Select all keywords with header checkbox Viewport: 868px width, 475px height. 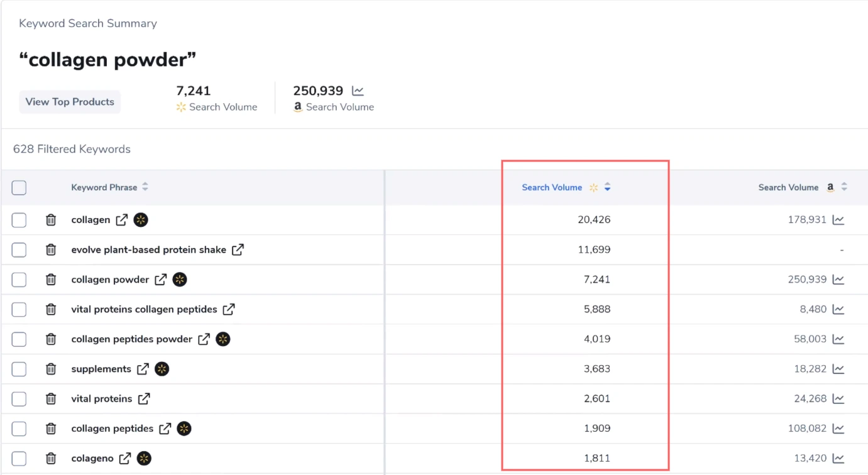pos(19,187)
